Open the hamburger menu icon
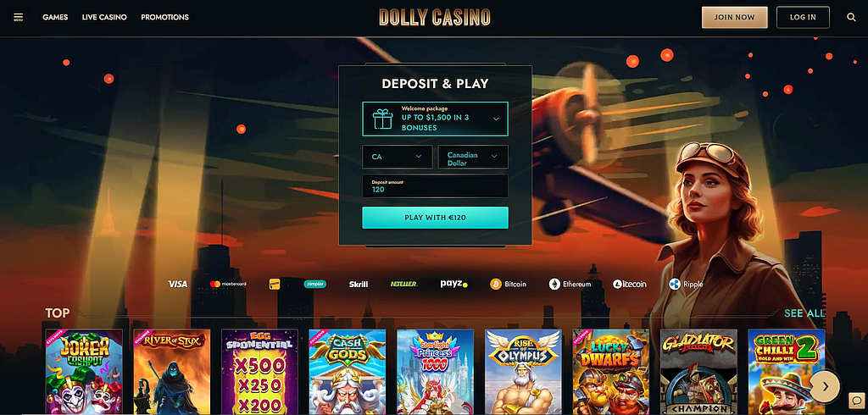Screen dimensions: 868x415 pos(19,17)
